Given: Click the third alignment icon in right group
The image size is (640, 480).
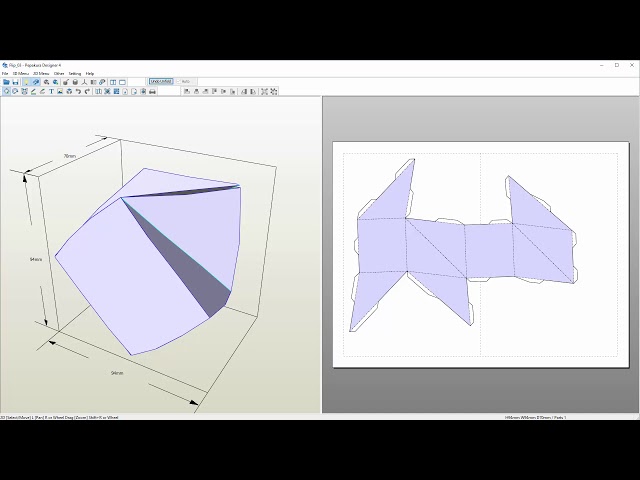Looking at the screenshot, I should 205,91.
